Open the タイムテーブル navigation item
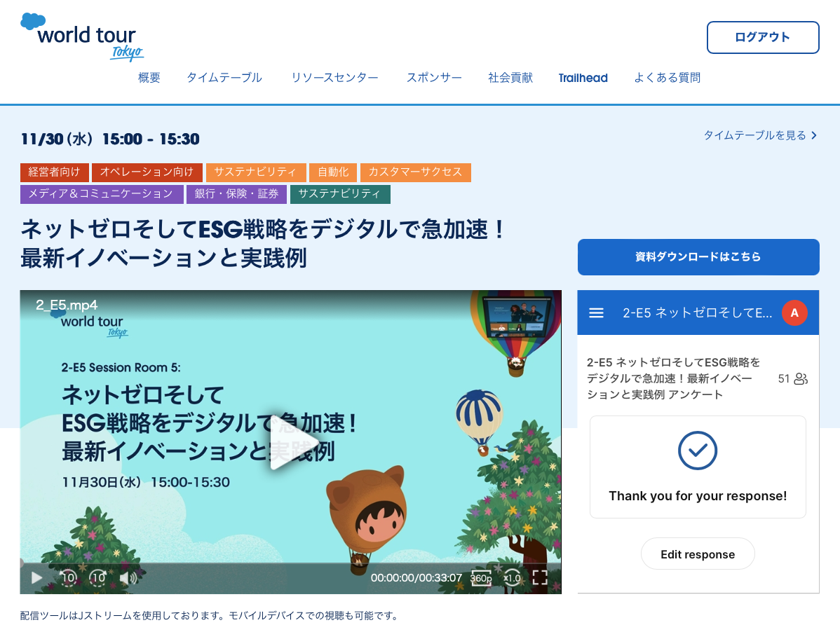 tap(224, 78)
